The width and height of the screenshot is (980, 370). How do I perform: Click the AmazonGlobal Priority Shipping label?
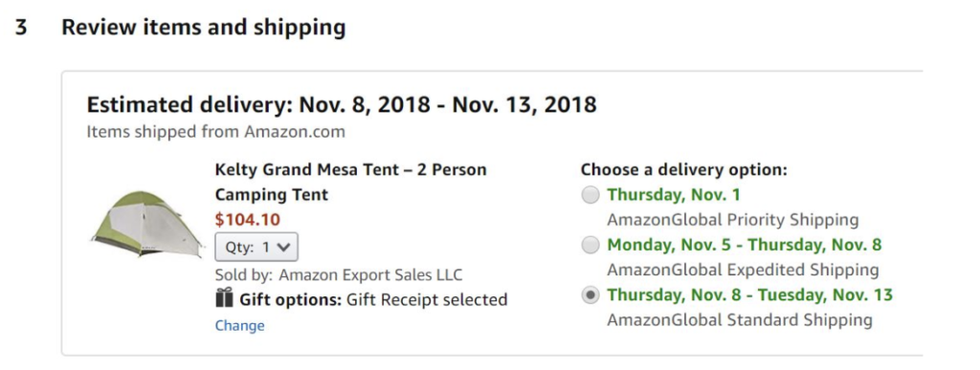click(x=732, y=220)
